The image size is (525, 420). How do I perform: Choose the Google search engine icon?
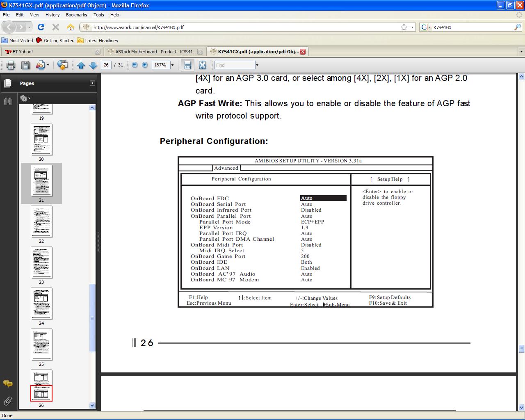click(x=424, y=27)
